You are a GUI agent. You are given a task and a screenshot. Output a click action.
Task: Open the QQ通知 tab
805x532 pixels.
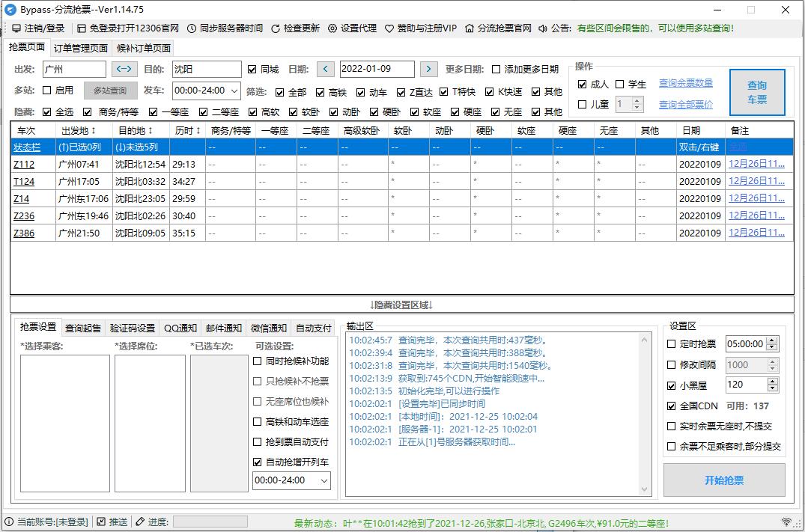pyautogui.click(x=180, y=328)
